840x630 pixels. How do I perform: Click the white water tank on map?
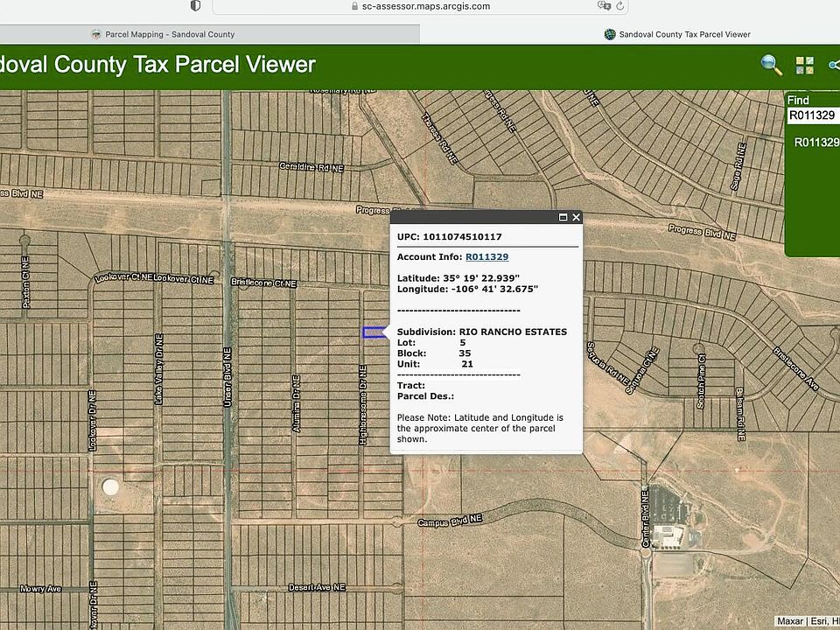pos(110,486)
